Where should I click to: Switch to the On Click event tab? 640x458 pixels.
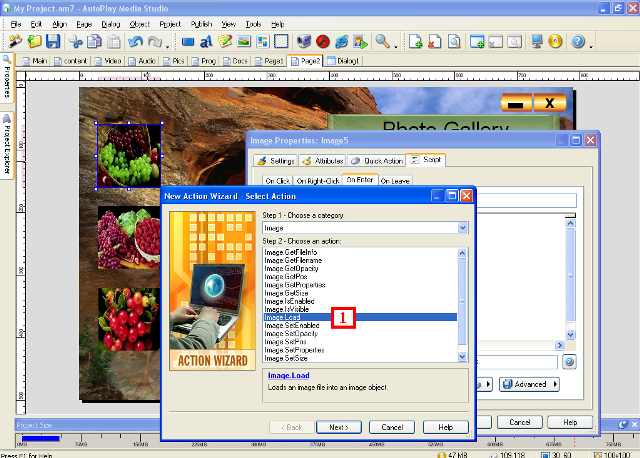tap(276, 180)
